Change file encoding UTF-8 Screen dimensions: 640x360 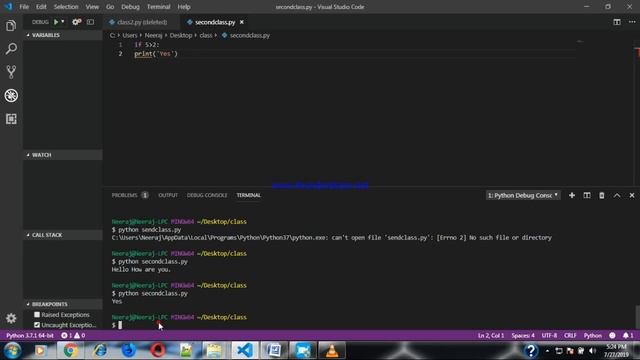point(549,336)
